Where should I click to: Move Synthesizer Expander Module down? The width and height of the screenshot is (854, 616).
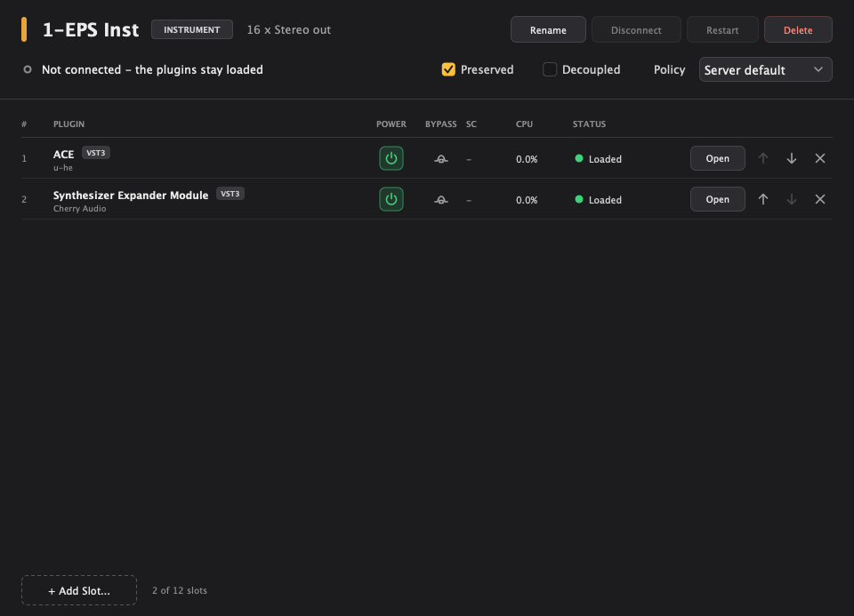(x=792, y=199)
